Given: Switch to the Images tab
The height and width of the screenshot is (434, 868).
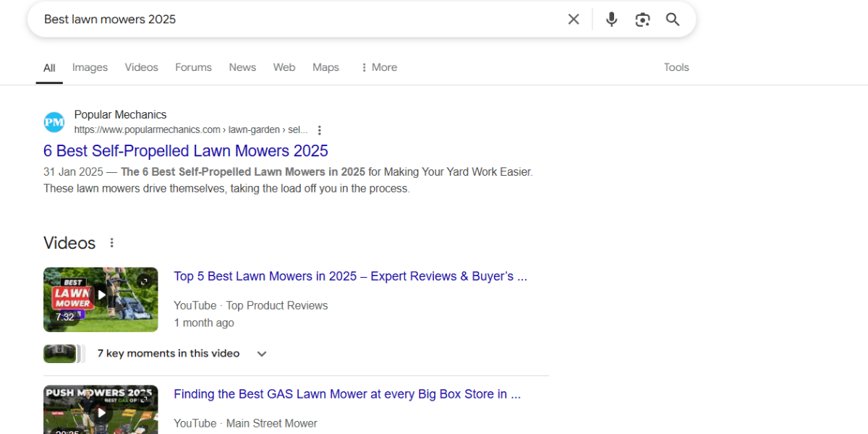Looking at the screenshot, I should [x=90, y=67].
